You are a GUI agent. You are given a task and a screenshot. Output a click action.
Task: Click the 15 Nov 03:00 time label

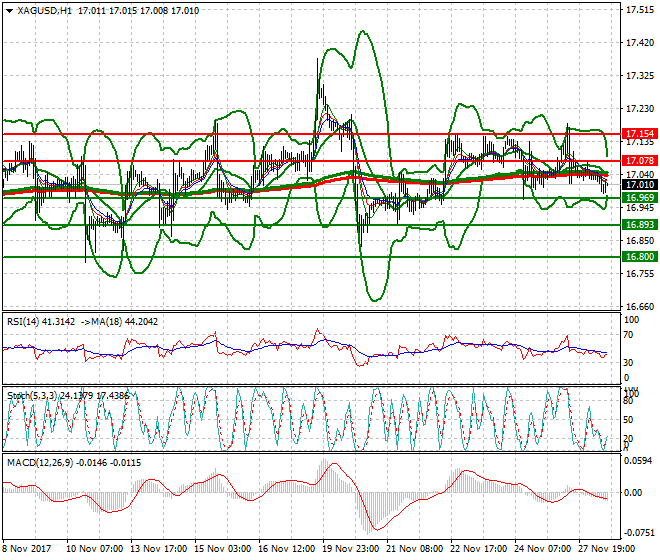coord(222,549)
